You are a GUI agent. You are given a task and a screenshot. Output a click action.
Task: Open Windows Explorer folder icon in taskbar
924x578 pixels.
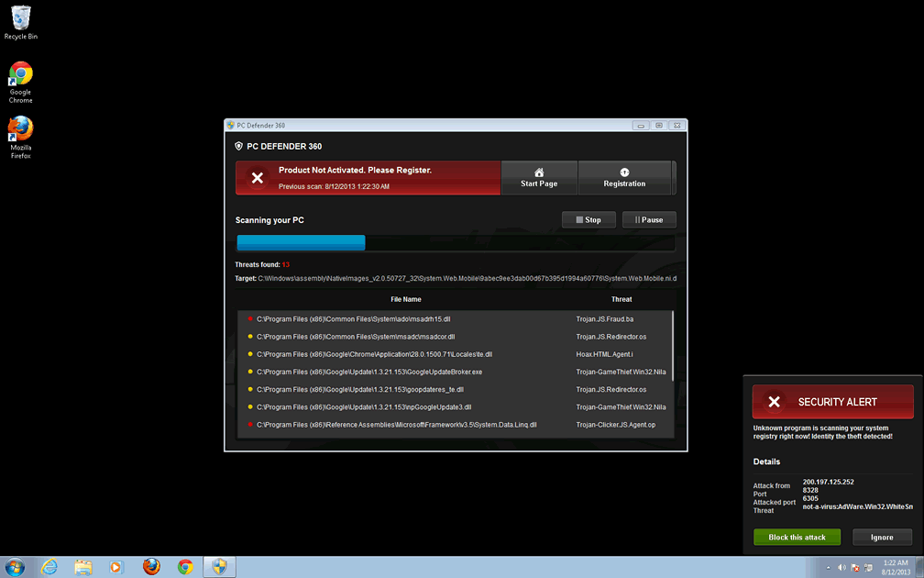[x=82, y=567]
